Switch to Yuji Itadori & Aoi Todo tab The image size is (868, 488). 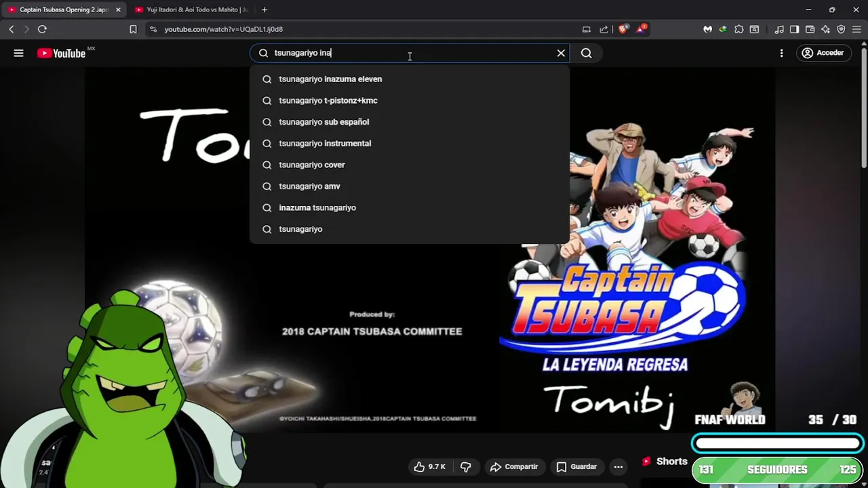click(x=191, y=9)
